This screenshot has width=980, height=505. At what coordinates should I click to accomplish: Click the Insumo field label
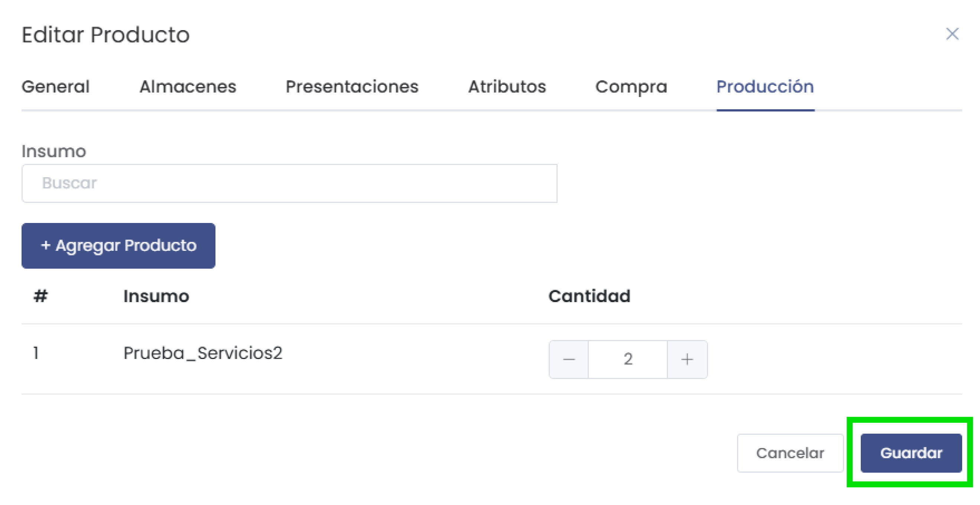pyautogui.click(x=53, y=151)
